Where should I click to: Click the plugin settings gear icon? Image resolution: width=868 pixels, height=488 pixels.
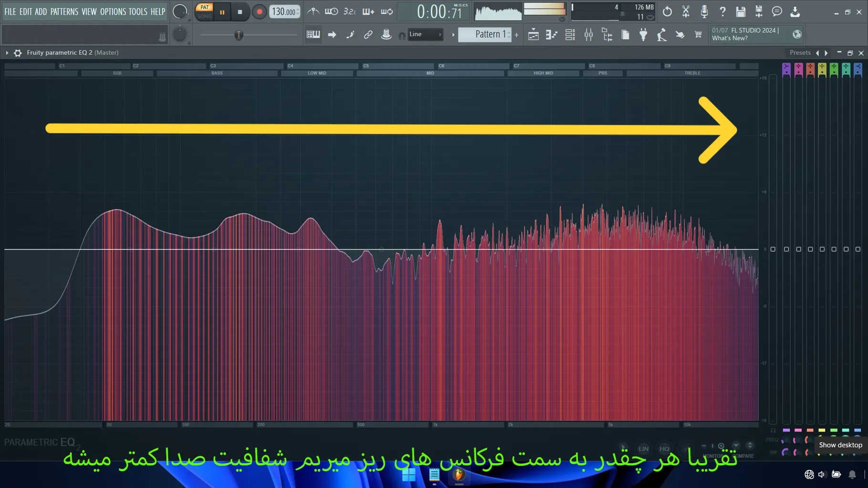click(18, 53)
